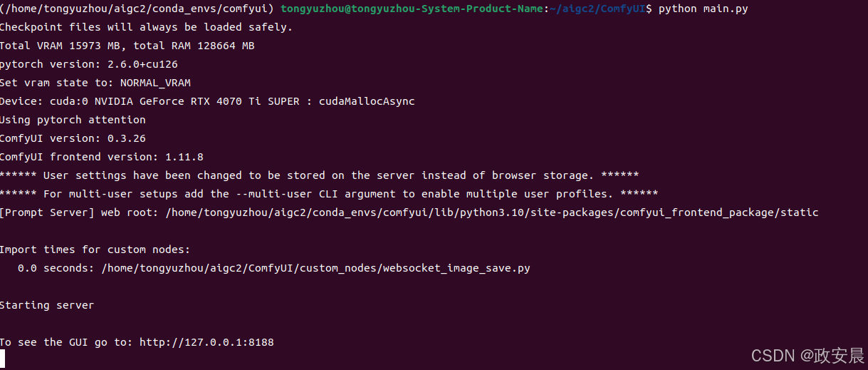
Task: Click the 'Using pytorch attention' line
Action: click(x=73, y=120)
